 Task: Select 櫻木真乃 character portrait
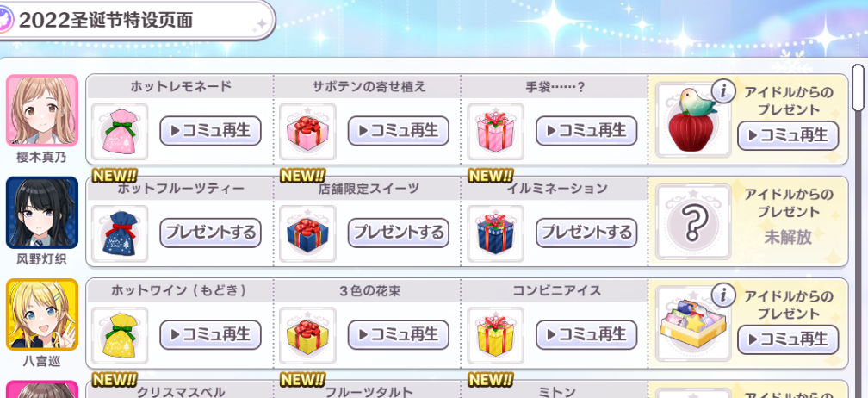pyautogui.click(x=42, y=111)
